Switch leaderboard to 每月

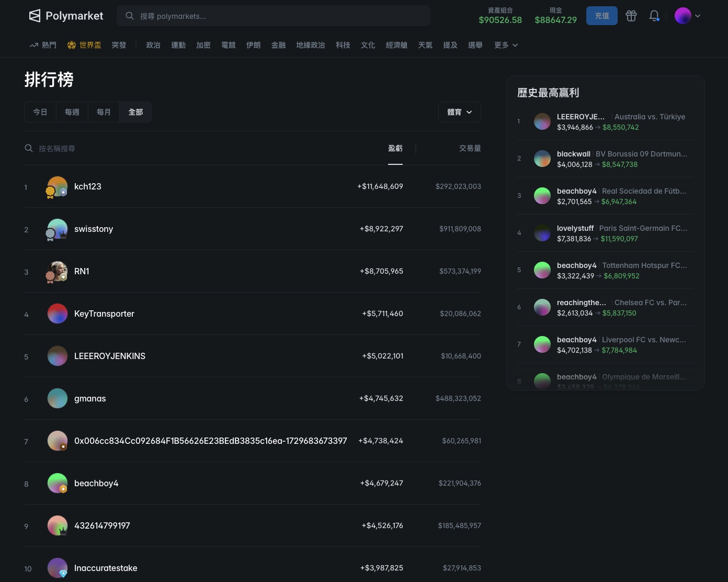(104, 112)
